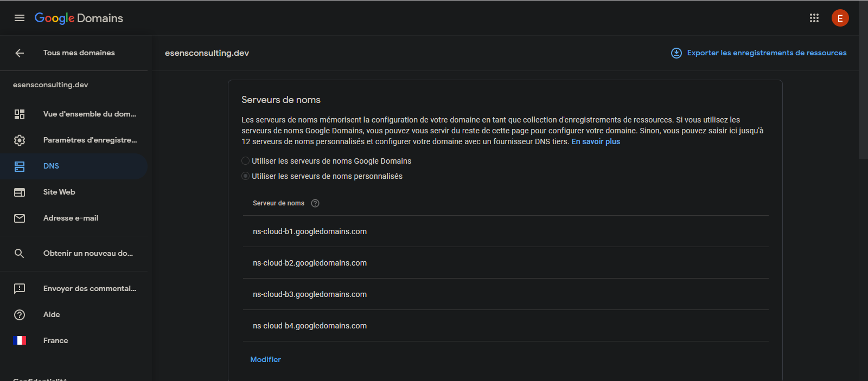868x381 pixels.
Task: Click the esensconsulting.dev page title
Action: pyautogui.click(x=207, y=53)
